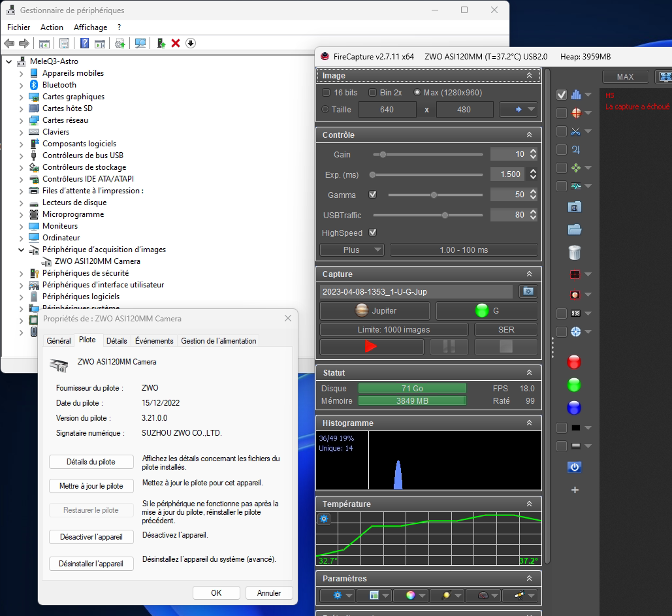Viewport: 672px width, 616px height.
Task: Switch to the Événements tab
Action: click(154, 341)
